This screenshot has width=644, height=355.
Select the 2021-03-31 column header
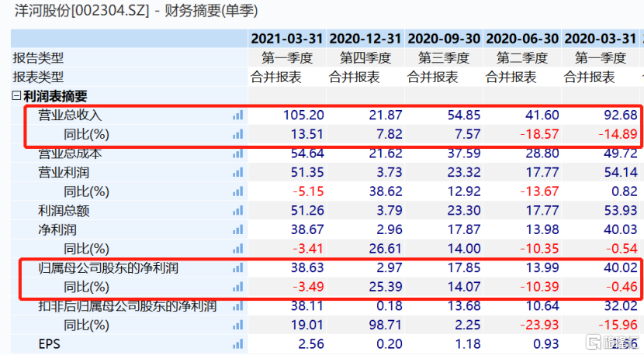click(x=286, y=39)
